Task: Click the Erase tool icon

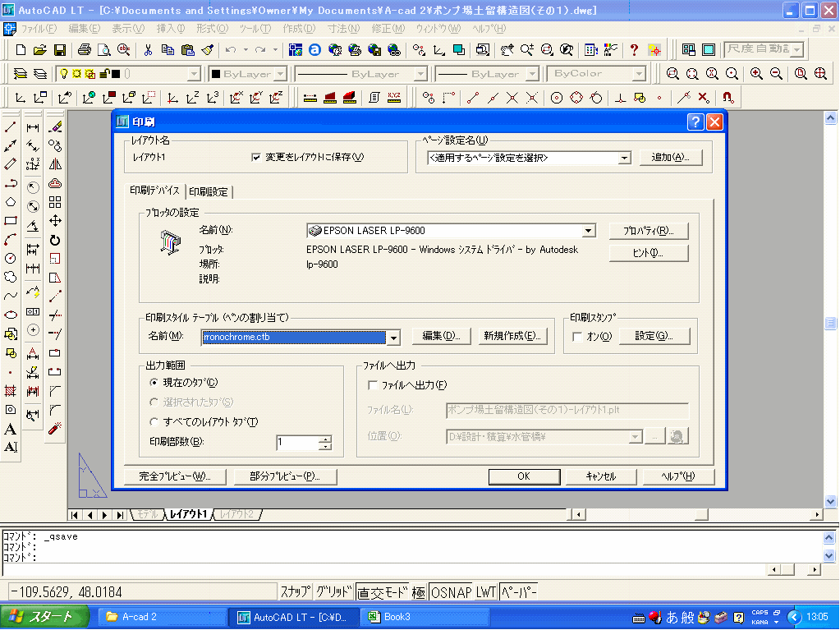Action: coord(55,127)
